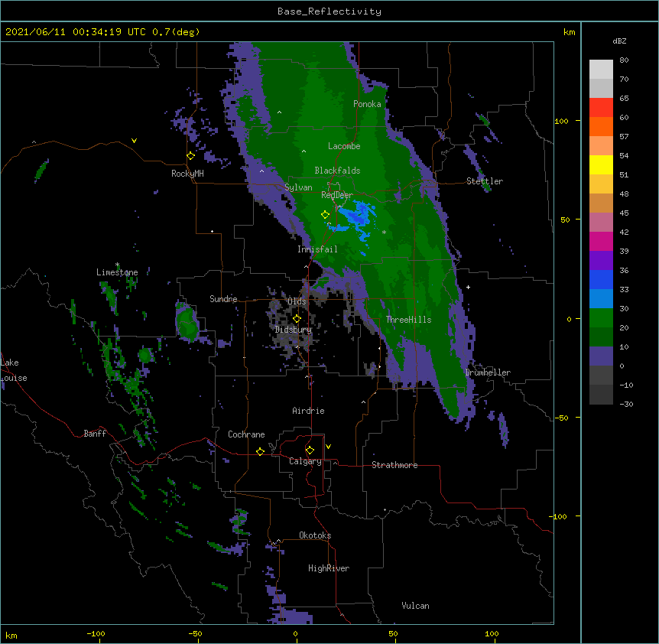This screenshot has height=644, width=659.
Task: Click the Olds city label
Action: click(297, 301)
